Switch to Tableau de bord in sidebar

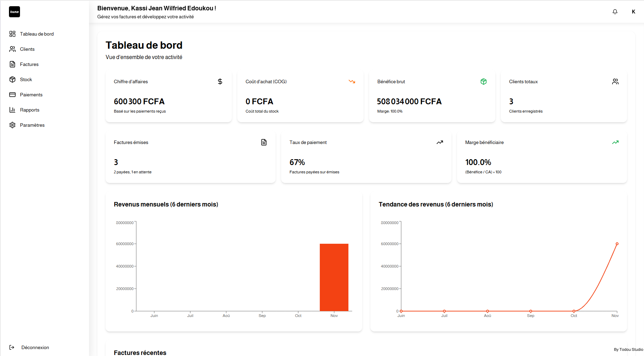pyautogui.click(x=37, y=34)
